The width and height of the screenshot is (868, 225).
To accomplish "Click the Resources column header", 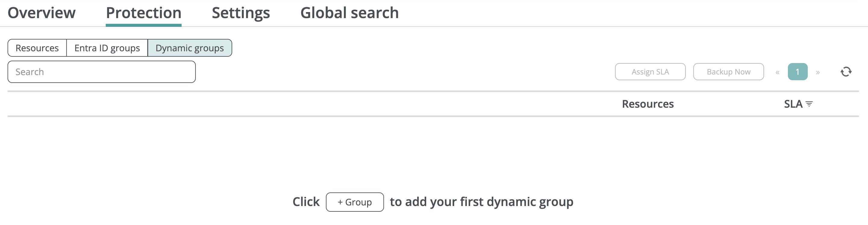I will (648, 104).
